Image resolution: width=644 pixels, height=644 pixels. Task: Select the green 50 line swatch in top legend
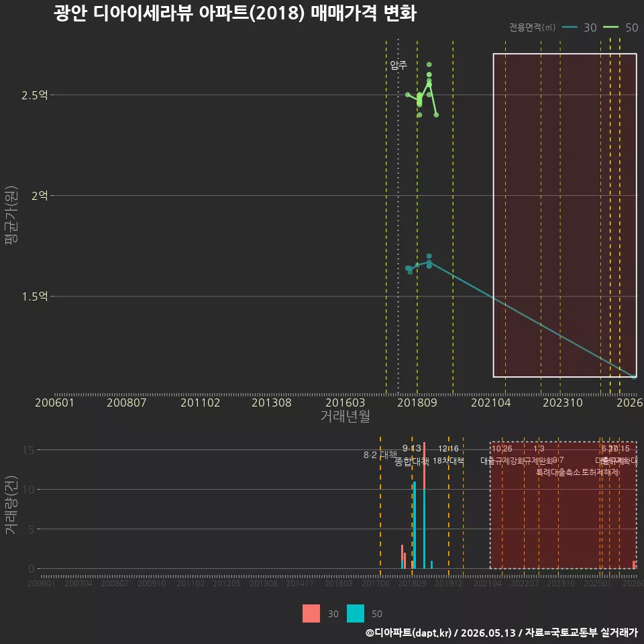tap(611, 27)
